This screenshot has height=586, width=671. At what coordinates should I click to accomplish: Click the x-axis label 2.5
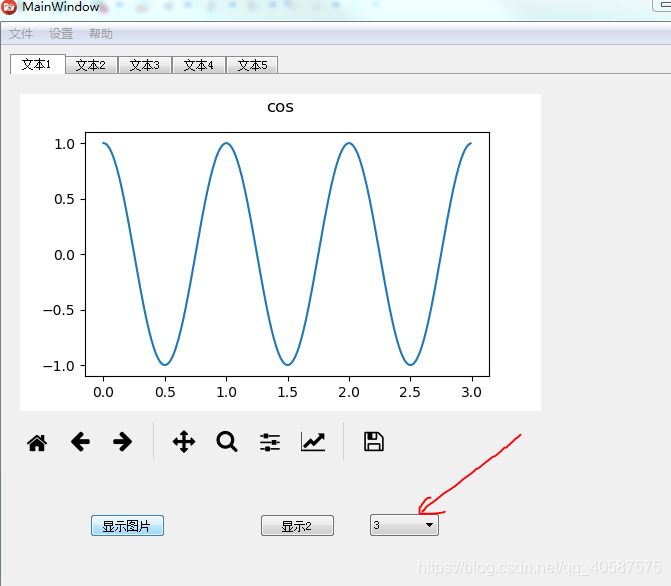pos(410,392)
